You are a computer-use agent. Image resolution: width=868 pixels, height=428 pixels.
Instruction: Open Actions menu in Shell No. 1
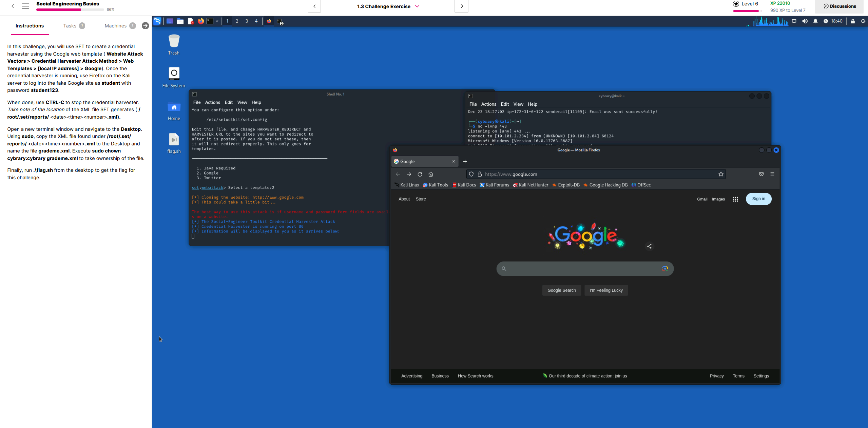tap(212, 102)
